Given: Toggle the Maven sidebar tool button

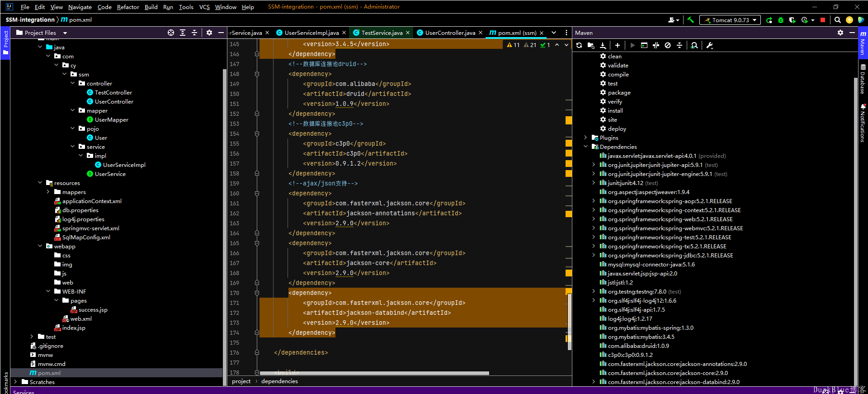Looking at the screenshot, I should 863,43.
